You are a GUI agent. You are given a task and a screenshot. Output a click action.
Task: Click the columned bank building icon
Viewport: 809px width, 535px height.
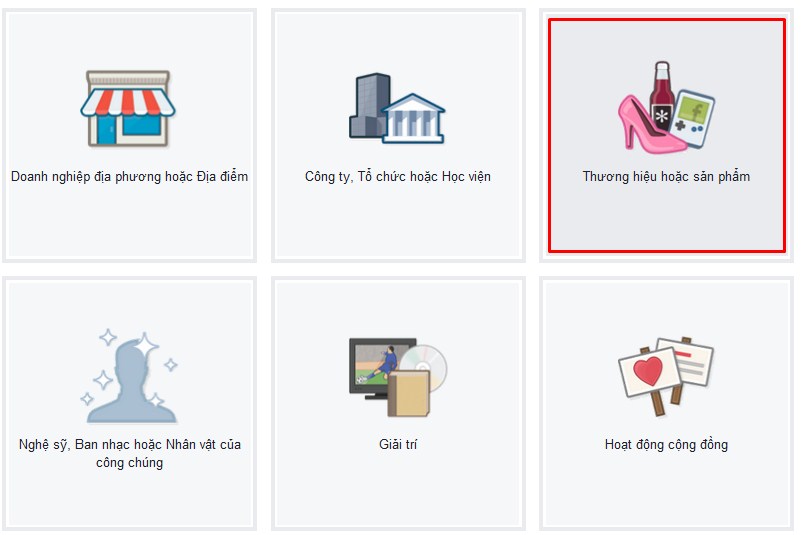(x=414, y=119)
